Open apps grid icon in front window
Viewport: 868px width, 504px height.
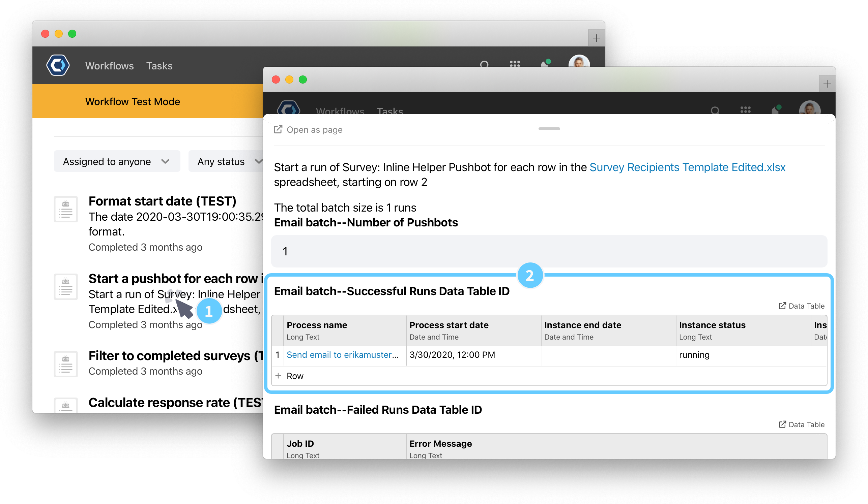[x=745, y=110]
